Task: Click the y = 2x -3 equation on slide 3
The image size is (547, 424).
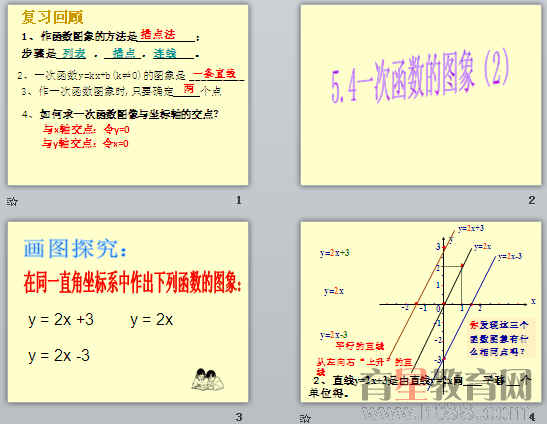Action: coord(59,356)
